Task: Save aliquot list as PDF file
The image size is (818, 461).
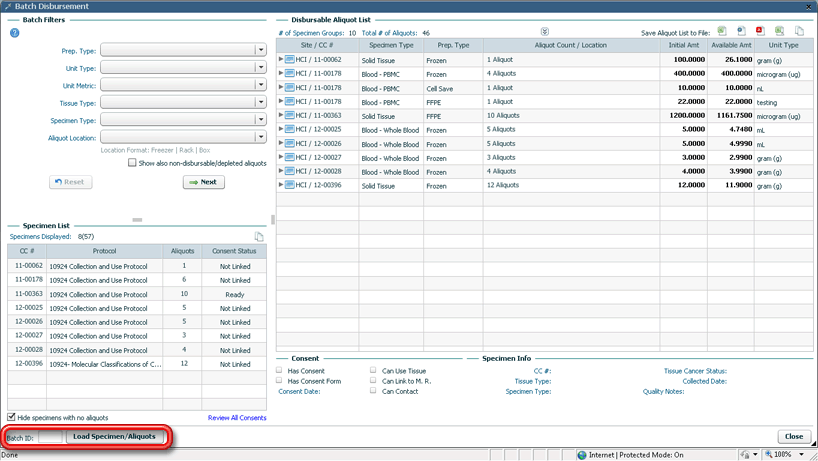Action: (760, 31)
